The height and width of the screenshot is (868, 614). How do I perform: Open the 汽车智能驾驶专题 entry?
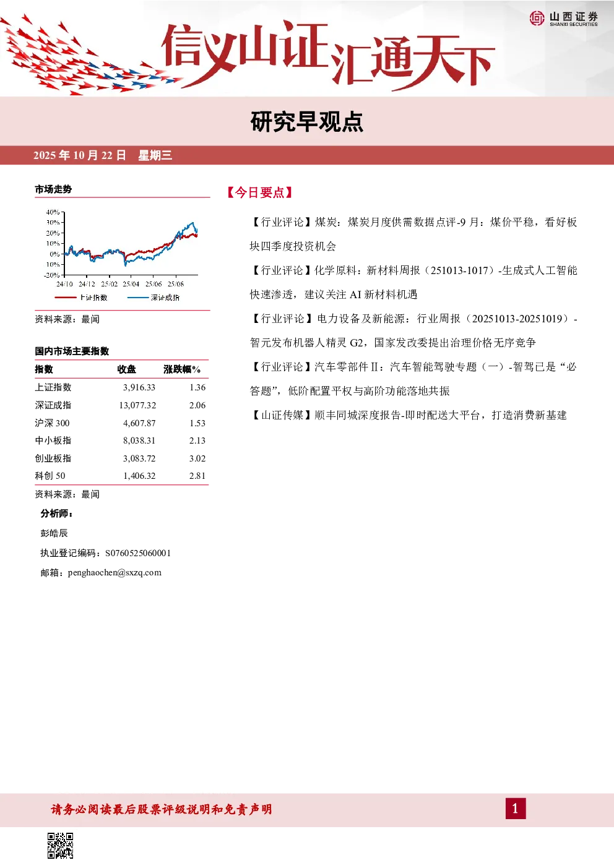tap(413, 379)
